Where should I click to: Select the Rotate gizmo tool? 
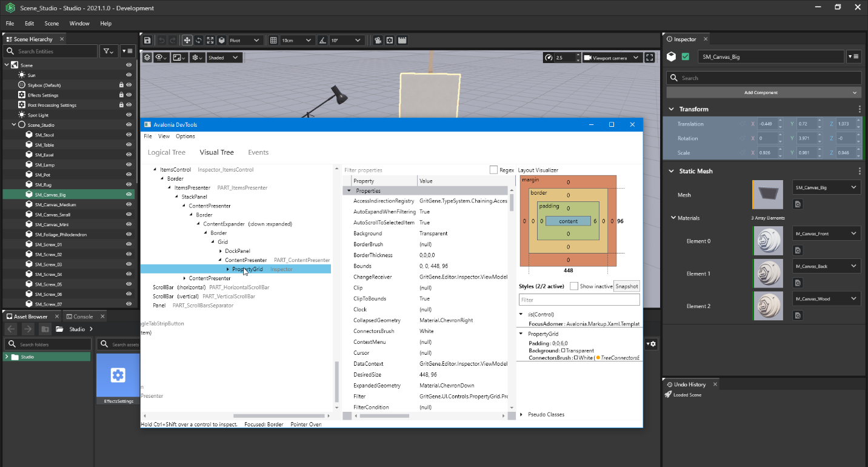[x=199, y=41]
